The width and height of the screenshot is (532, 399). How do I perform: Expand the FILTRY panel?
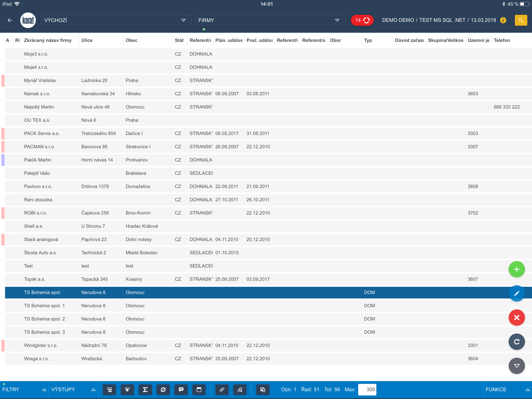pos(24,389)
